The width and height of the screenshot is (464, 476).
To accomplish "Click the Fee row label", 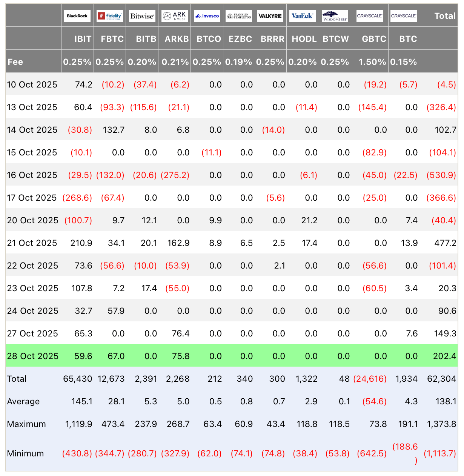I will pos(15,62).
